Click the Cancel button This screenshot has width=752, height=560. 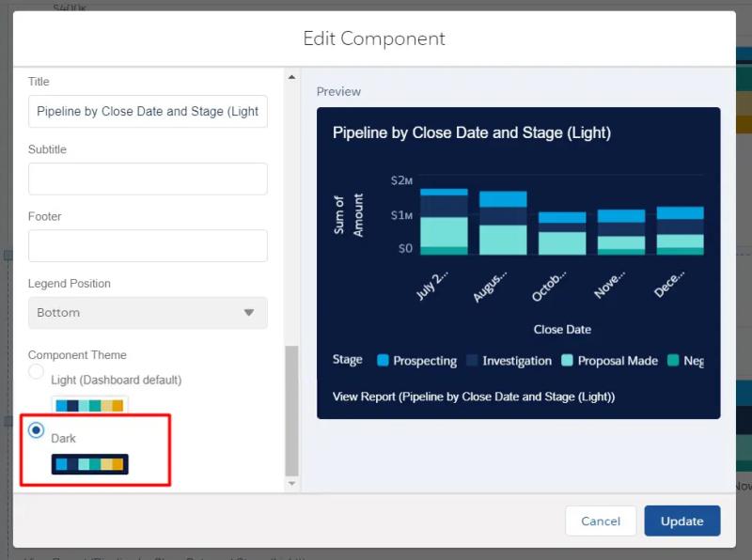tap(601, 521)
